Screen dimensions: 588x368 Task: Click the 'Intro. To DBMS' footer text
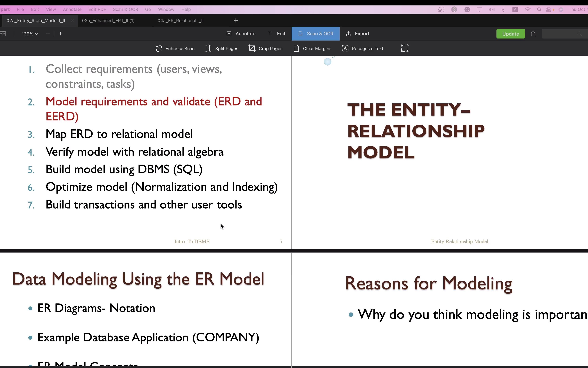192,241
